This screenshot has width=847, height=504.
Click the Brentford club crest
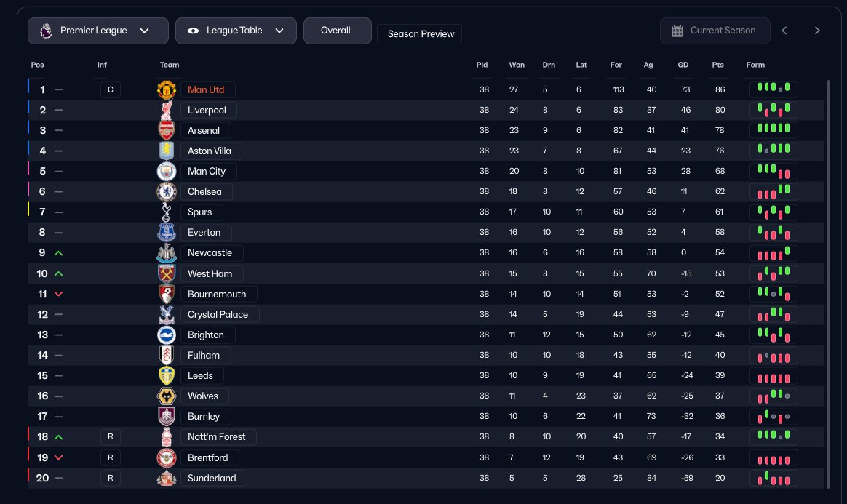click(167, 457)
